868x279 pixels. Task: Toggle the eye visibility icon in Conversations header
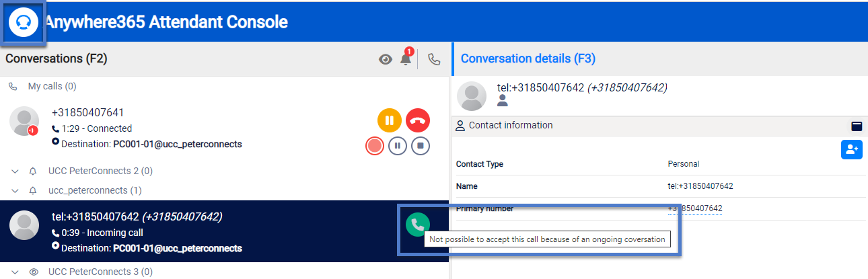pos(385,59)
